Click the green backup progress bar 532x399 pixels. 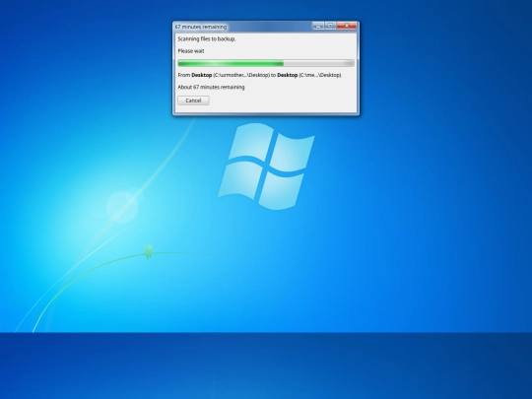tap(266, 63)
